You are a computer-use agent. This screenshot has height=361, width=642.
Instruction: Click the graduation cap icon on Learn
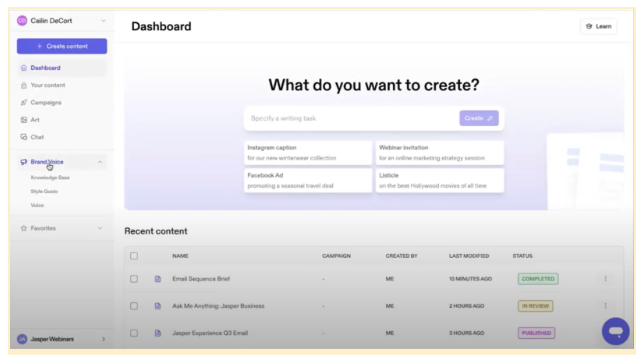[x=589, y=26]
